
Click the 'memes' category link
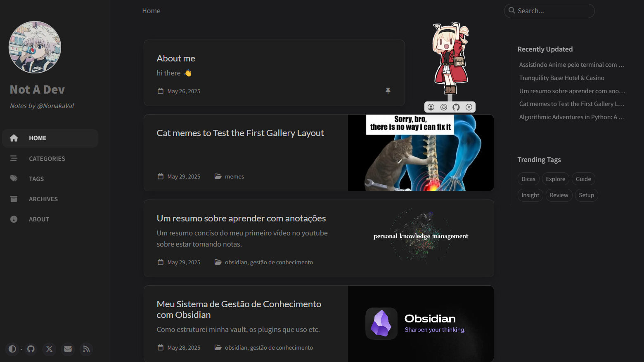pos(234,176)
